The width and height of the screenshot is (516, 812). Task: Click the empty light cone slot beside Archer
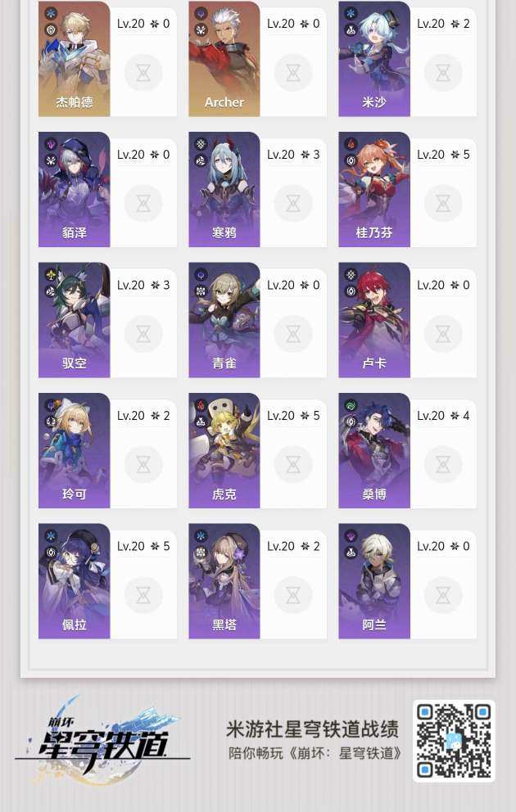293,73
